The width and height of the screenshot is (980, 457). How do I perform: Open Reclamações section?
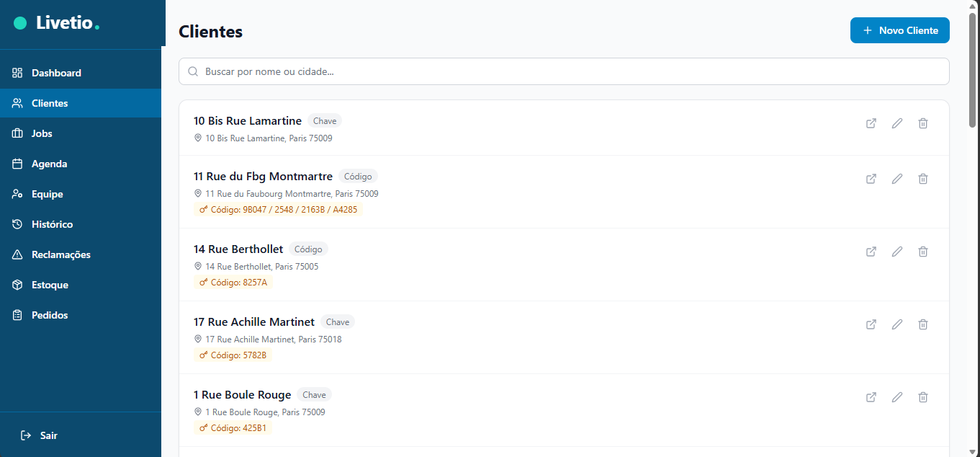click(81, 254)
